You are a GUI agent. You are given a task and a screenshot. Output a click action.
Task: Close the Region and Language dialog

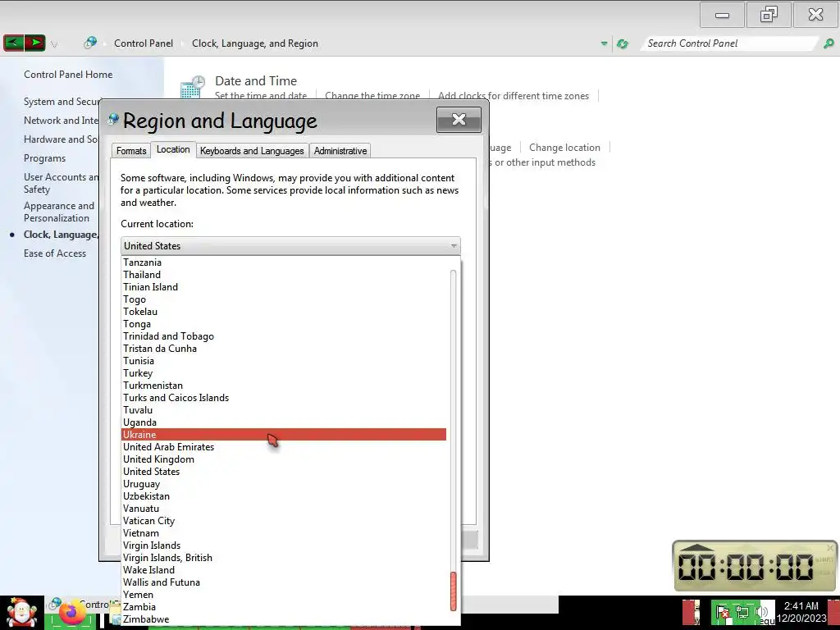(459, 120)
